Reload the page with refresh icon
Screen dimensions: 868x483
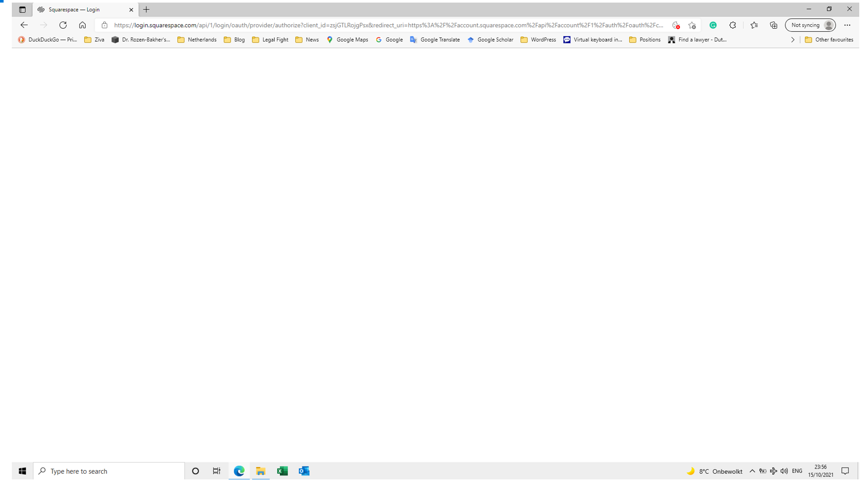coord(63,25)
